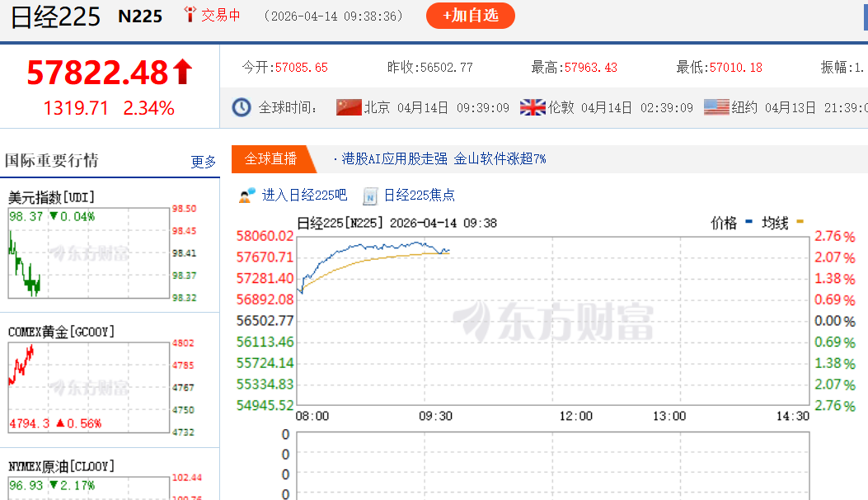Enter the 日经225吧 forum link
The height and width of the screenshot is (500, 868).
[304, 195]
